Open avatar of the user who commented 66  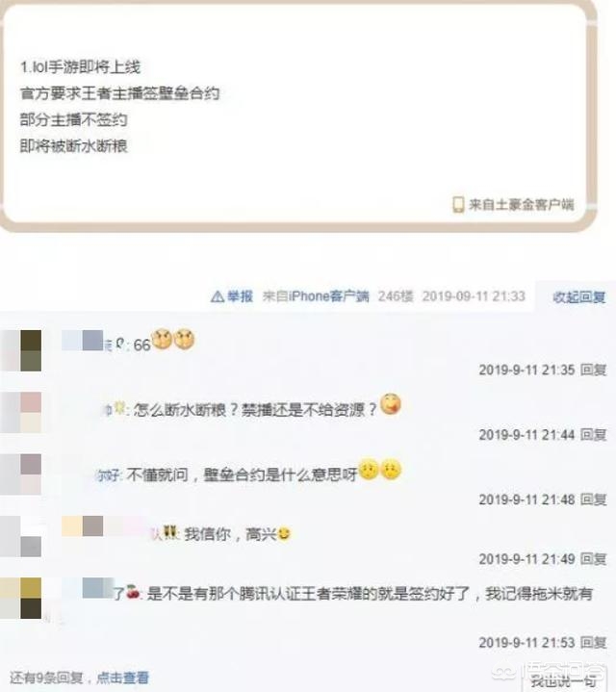pos(21,350)
